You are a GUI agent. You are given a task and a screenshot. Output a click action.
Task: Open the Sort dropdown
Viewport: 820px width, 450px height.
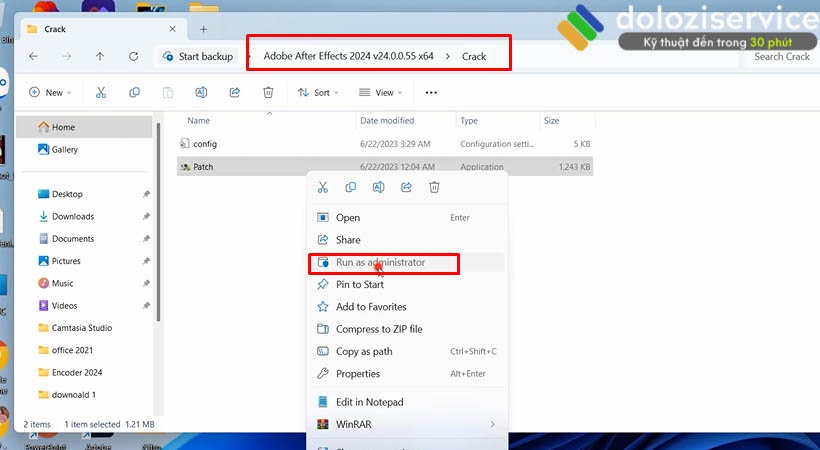click(318, 93)
